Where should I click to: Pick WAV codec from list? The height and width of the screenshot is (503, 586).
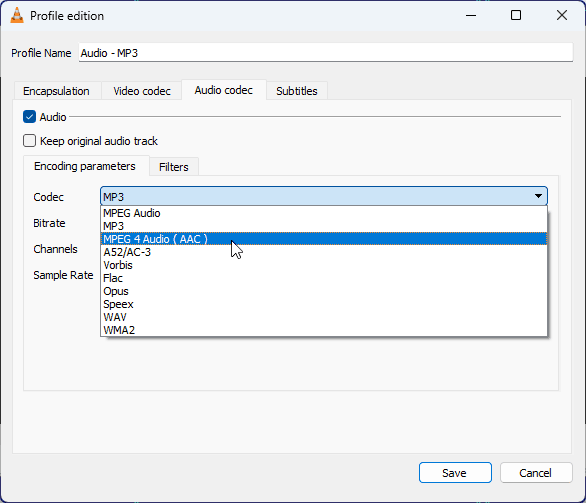click(x=324, y=317)
